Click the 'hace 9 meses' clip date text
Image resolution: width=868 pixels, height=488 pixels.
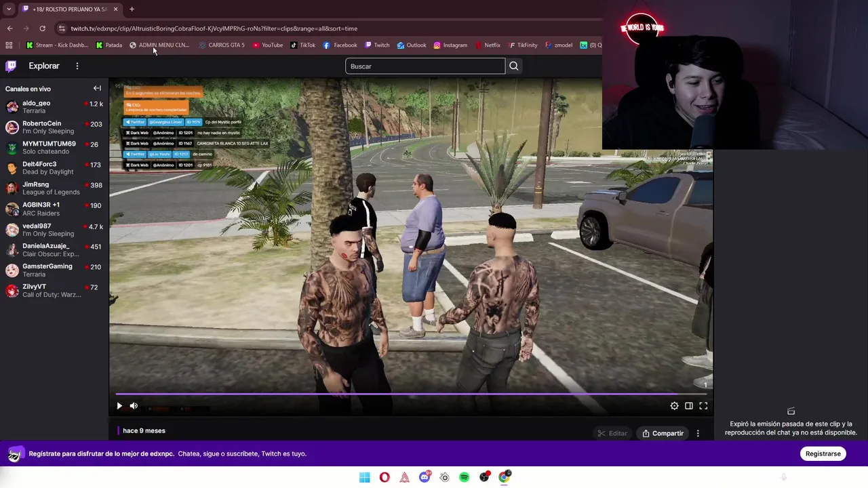(x=144, y=430)
